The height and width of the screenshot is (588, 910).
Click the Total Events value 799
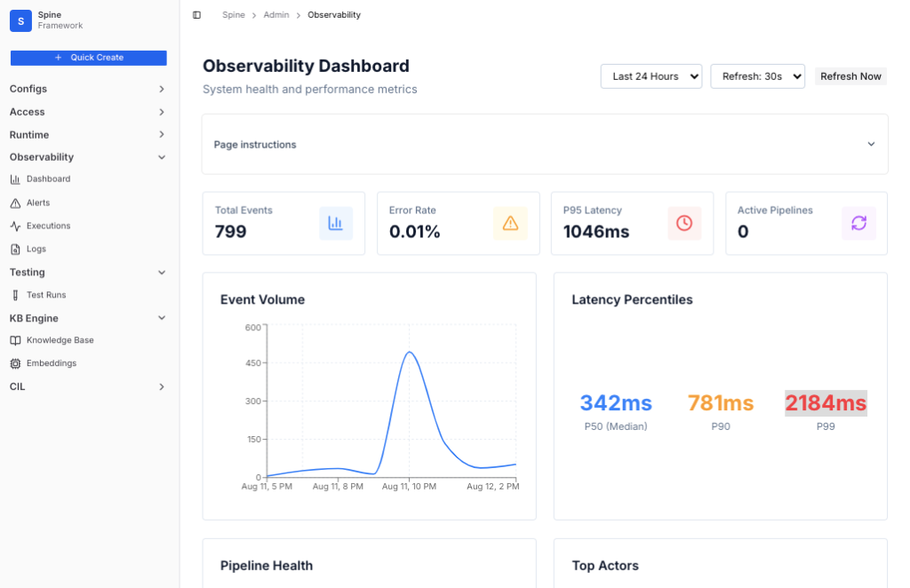(x=230, y=231)
